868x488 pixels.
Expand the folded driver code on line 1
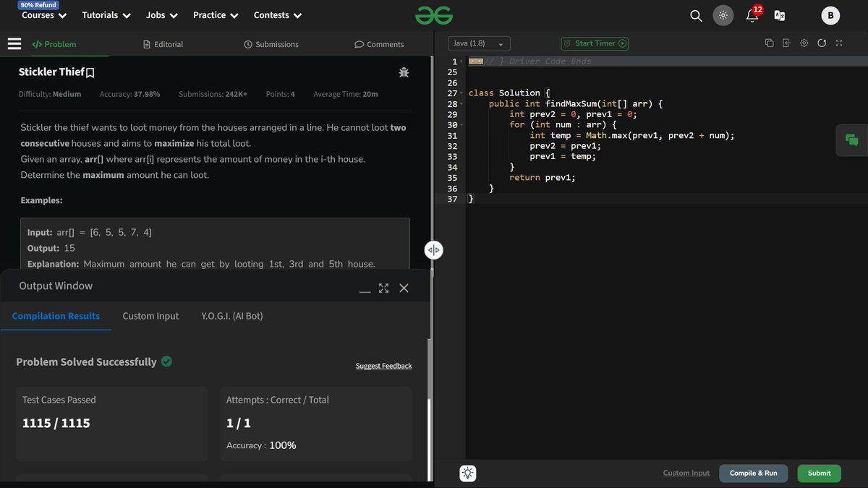click(x=461, y=61)
